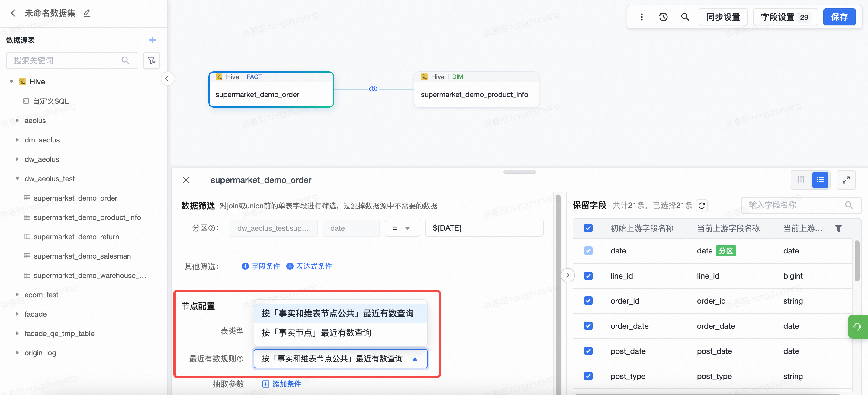Collapse the dw_aeolus_test tree node
This screenshot has height=395, width=868.
(x=17, y=179)
